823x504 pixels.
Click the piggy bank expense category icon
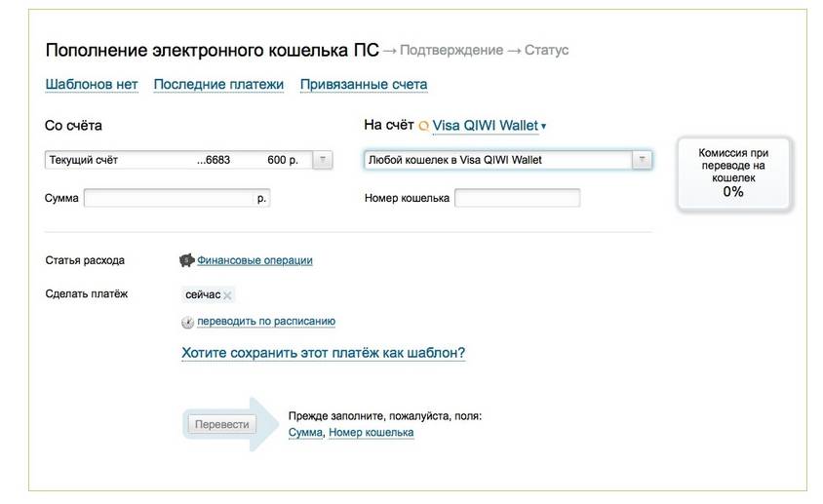187,260
